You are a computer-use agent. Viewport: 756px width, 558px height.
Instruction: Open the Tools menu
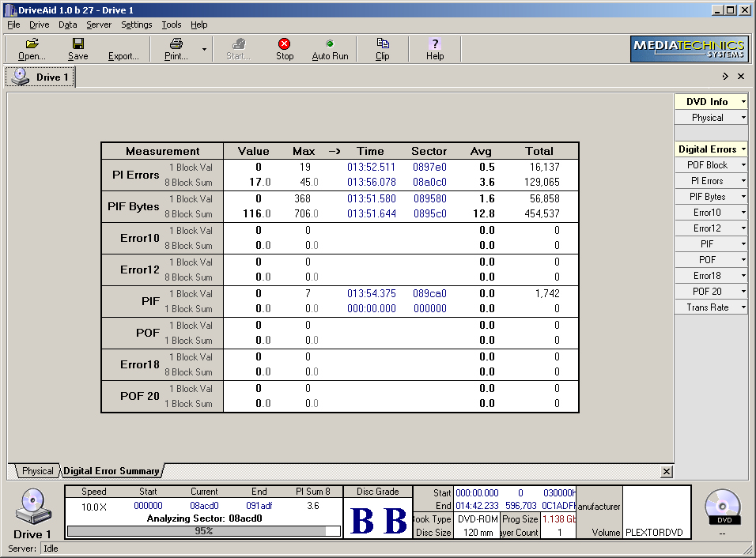pos(172,25)
